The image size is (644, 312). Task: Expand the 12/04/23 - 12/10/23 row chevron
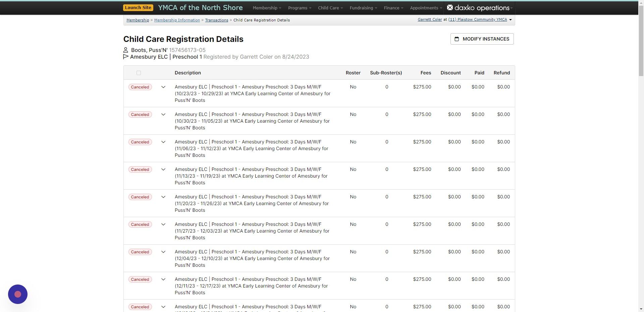click(x=163, y=252)
